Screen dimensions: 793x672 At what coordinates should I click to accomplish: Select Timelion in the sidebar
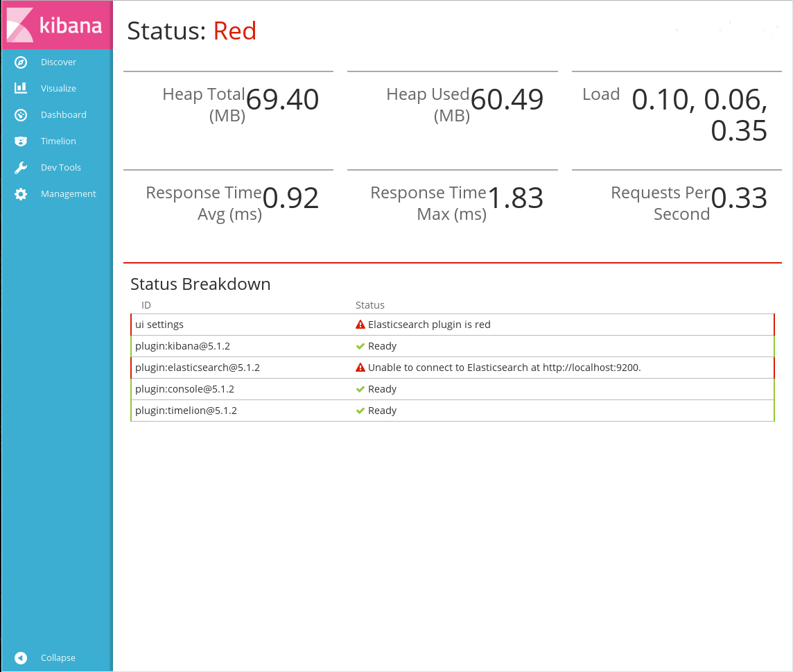pyautogui.click(x=58, y=141)
